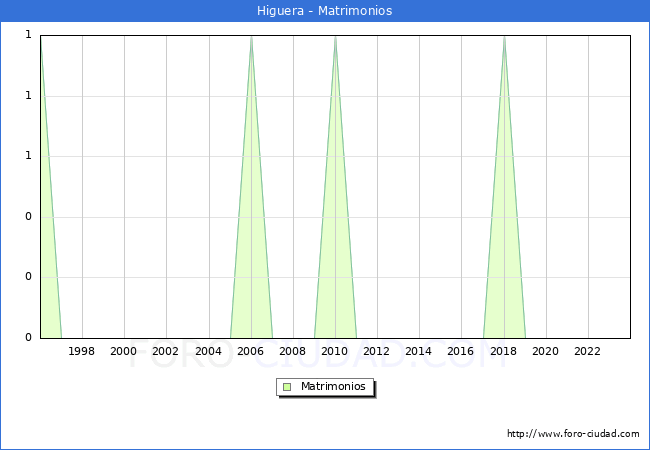Click the 2002 x-axis label

coord(166,351)
